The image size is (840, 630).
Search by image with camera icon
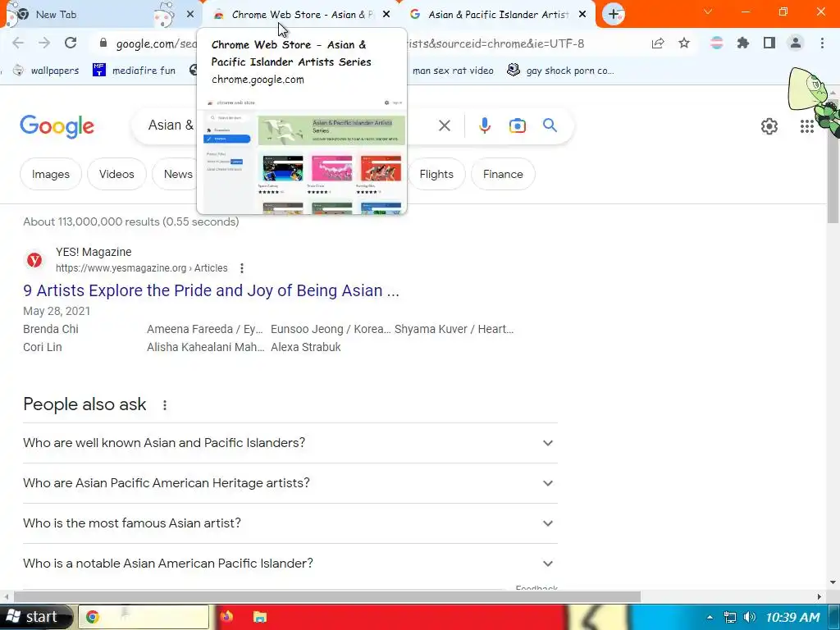tap(517, 126)
